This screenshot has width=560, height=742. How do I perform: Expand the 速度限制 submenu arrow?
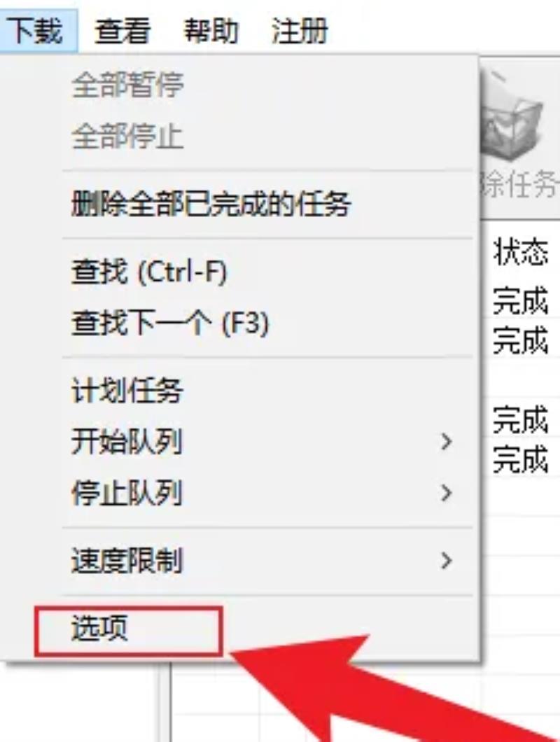[445, 561]
